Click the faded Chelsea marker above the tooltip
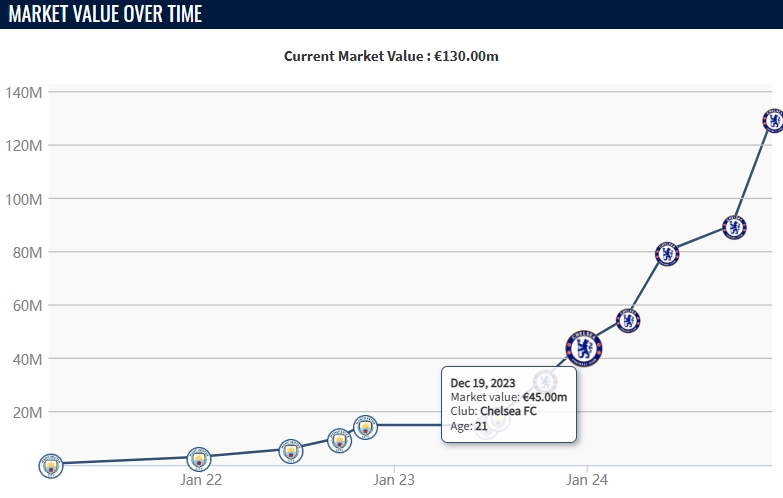This screenshot has width=783, height=498. [545, 381]
